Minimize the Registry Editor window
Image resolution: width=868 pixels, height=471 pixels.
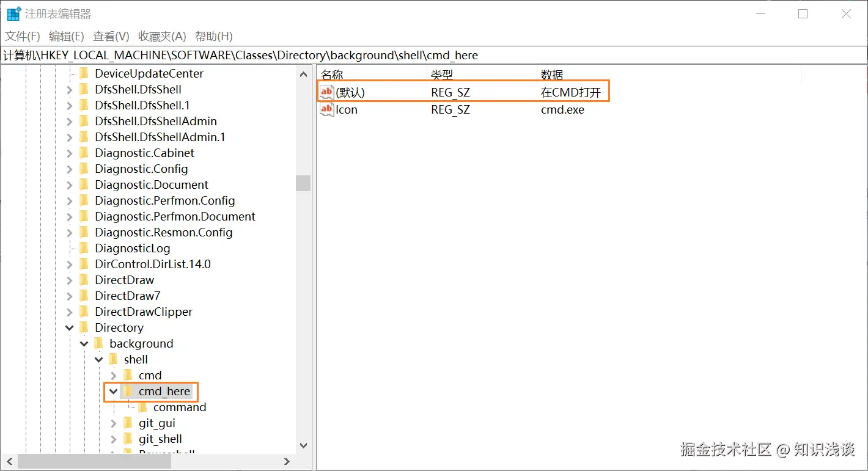(x=760, y=13)
